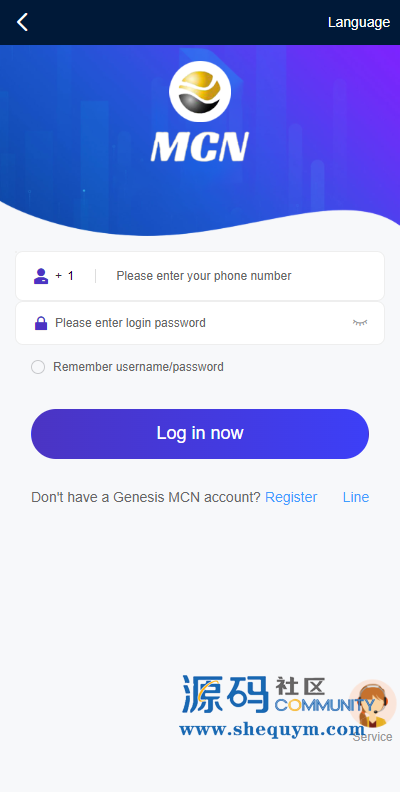
Task: Click the round gold globe logo
Action: pyautogui.click(x=200, y=91)
